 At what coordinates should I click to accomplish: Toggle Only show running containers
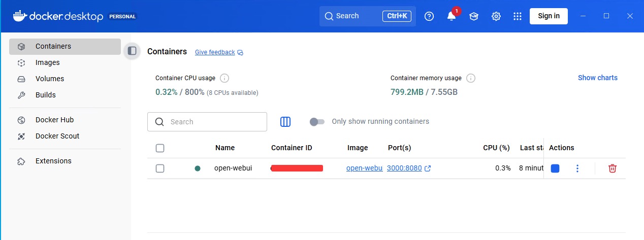pyautogui.click(x=317, y=122)
